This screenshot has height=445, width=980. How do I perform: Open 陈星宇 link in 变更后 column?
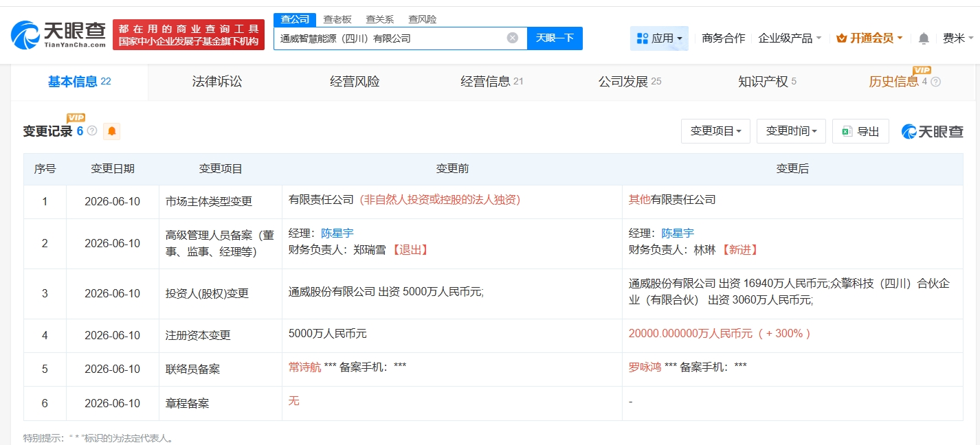point(678,233)
